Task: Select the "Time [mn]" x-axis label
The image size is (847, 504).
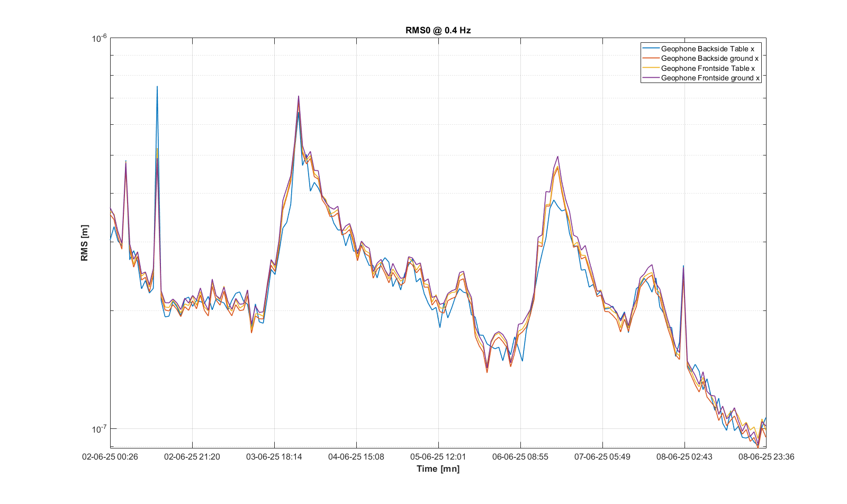Action: [438, 469]
